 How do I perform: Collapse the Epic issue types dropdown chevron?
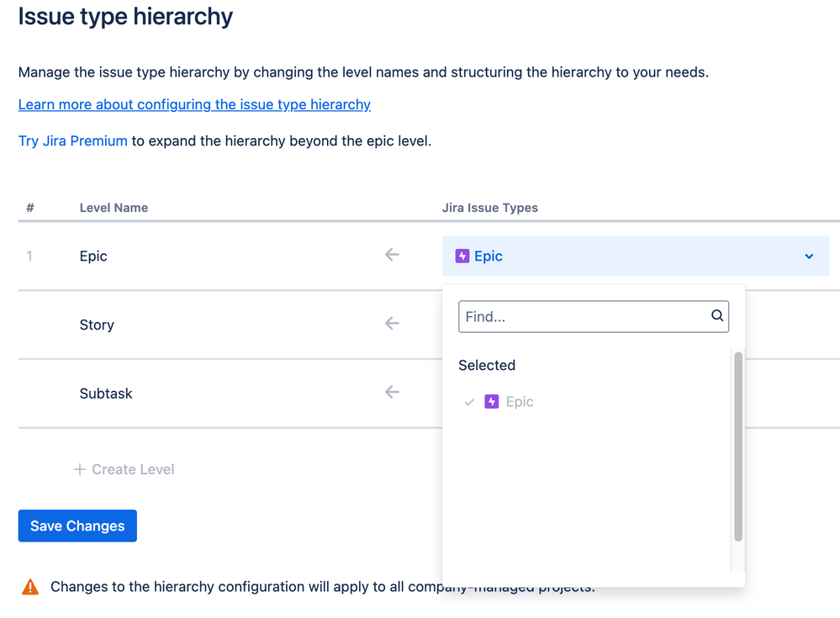coord(809,256)
